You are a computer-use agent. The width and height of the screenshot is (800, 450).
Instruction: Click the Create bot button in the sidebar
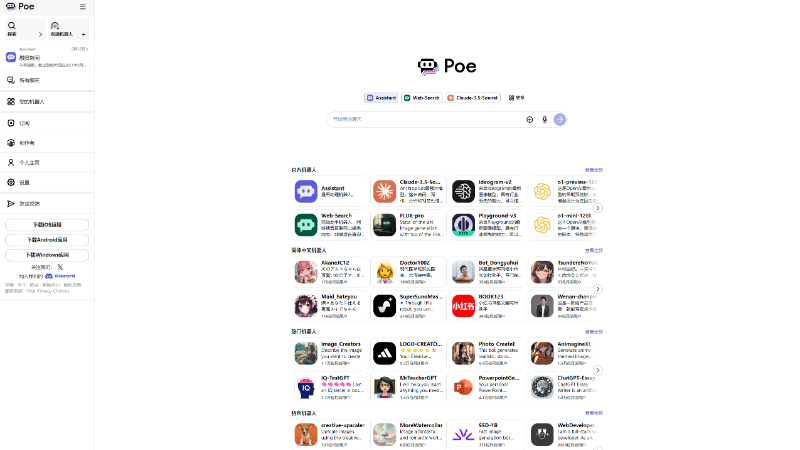[x=68, y=29]
